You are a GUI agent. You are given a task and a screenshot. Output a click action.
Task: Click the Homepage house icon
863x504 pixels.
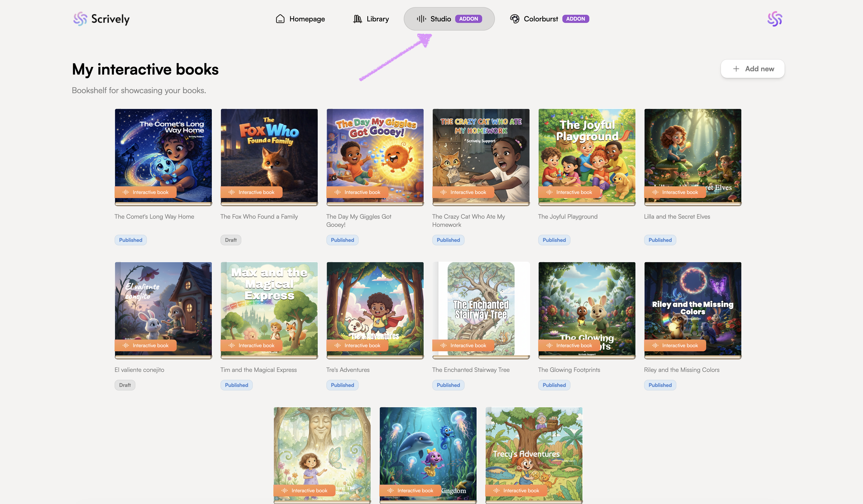[280, 19]
